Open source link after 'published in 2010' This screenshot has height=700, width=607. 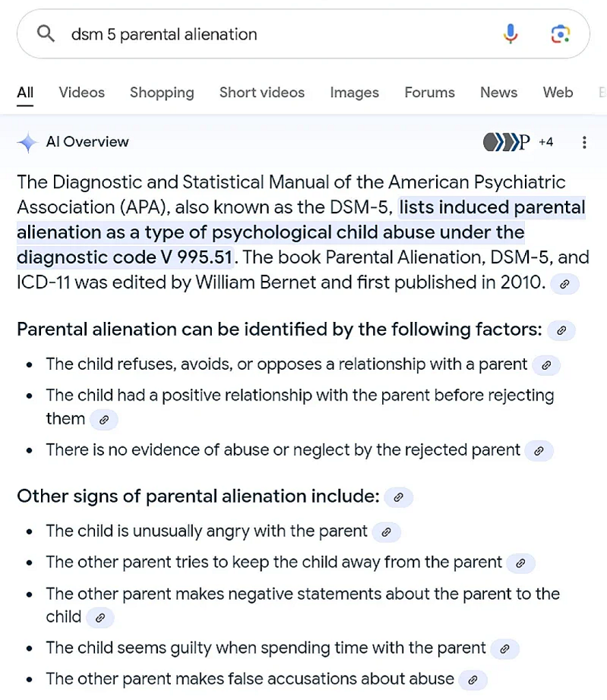(564, 284)
